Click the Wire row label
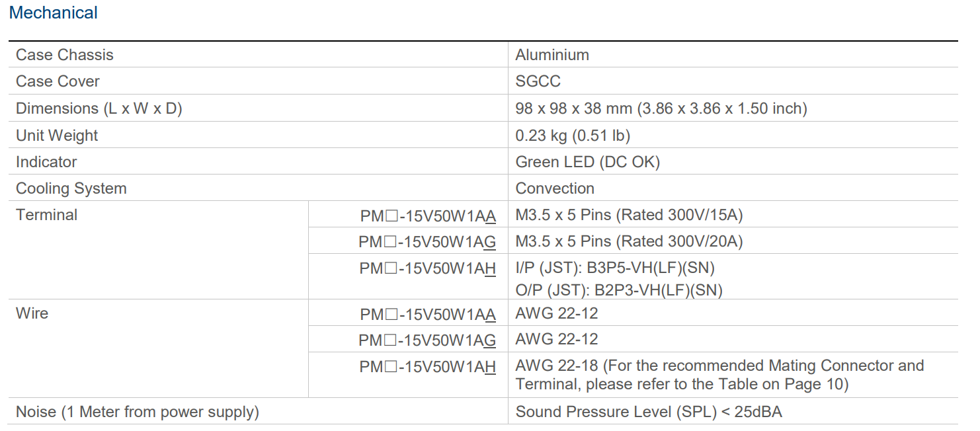Viewport: 980px width, 431px height. pyautogui.click(x=32, y=313)
